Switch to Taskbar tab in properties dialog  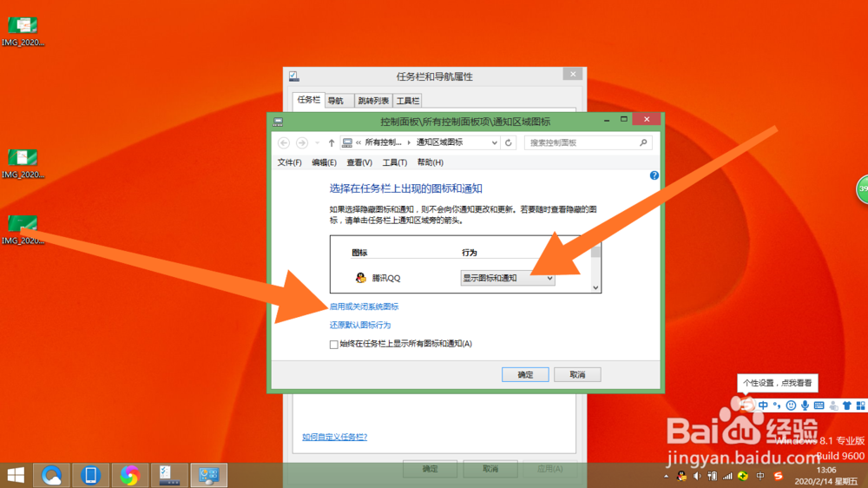click(308, 100)
